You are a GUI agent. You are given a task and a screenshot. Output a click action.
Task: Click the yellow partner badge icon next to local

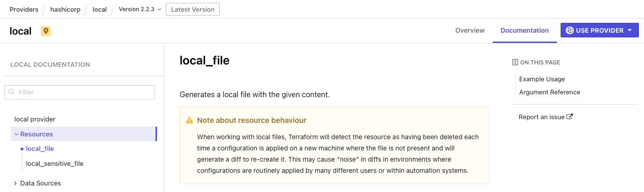point(45,31)
